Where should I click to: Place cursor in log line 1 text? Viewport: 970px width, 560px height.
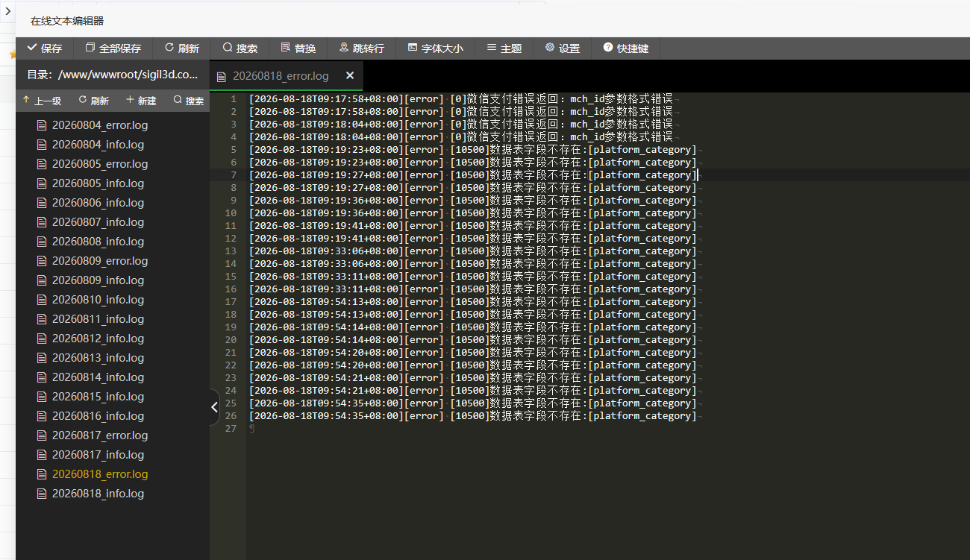coord(460,99)
